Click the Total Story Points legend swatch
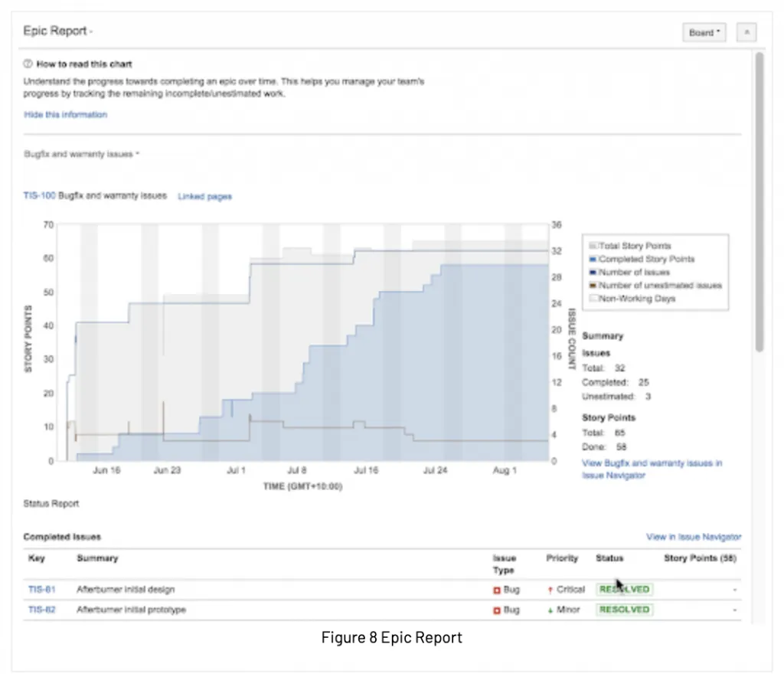The width and height of the screenshot is (784, 683). 593,246
